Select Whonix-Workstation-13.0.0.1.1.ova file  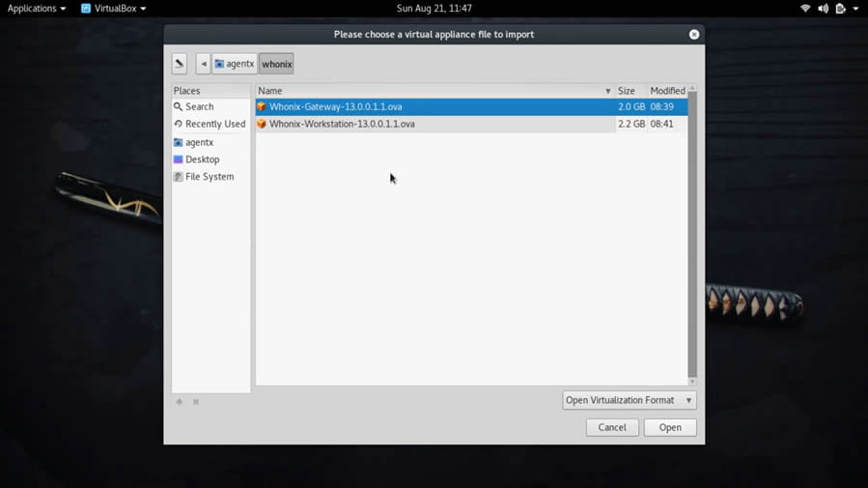(471, 124)
